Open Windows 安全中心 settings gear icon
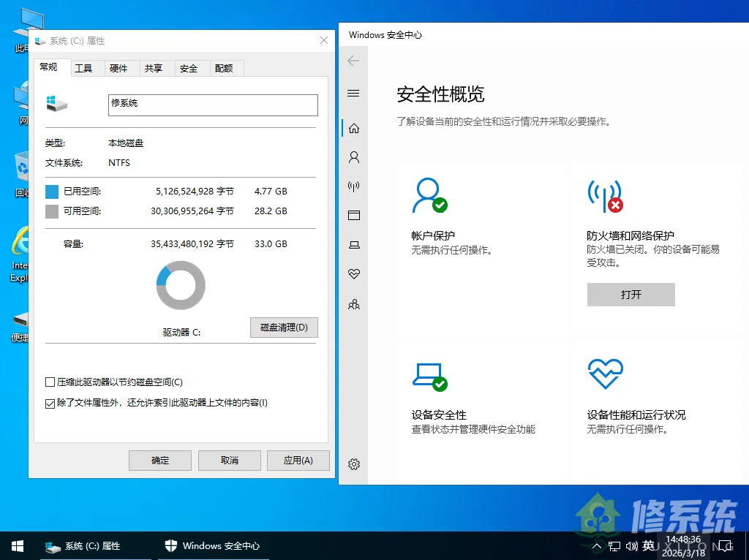 354,463
